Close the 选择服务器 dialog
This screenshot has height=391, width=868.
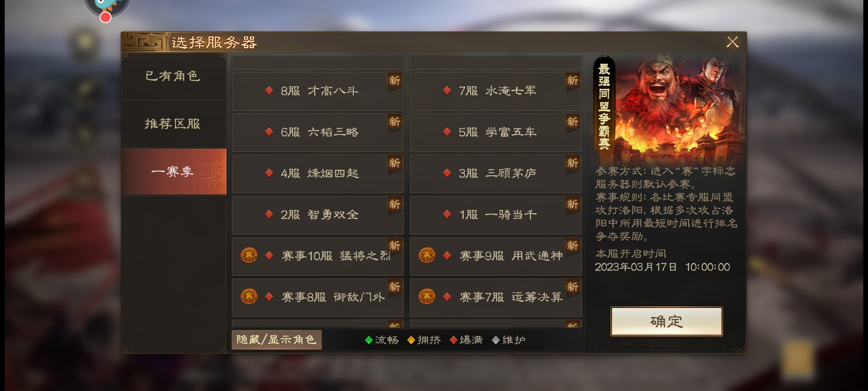point(732,42)
